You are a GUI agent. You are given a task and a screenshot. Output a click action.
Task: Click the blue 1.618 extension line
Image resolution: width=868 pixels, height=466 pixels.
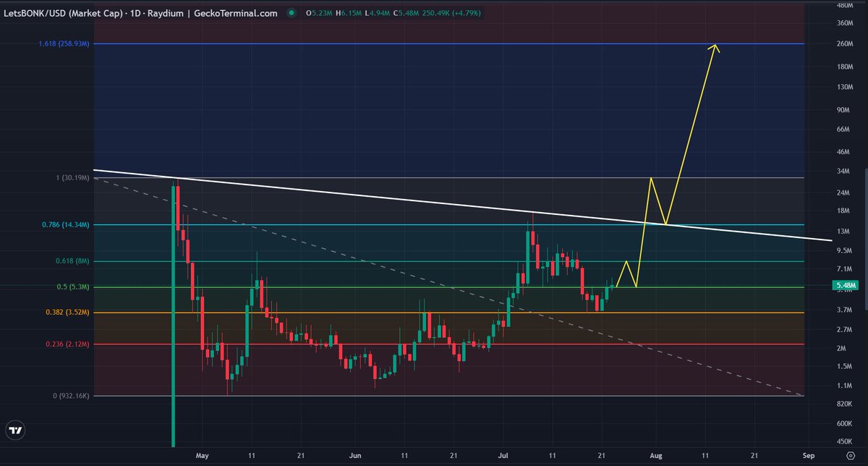[434, 44]
